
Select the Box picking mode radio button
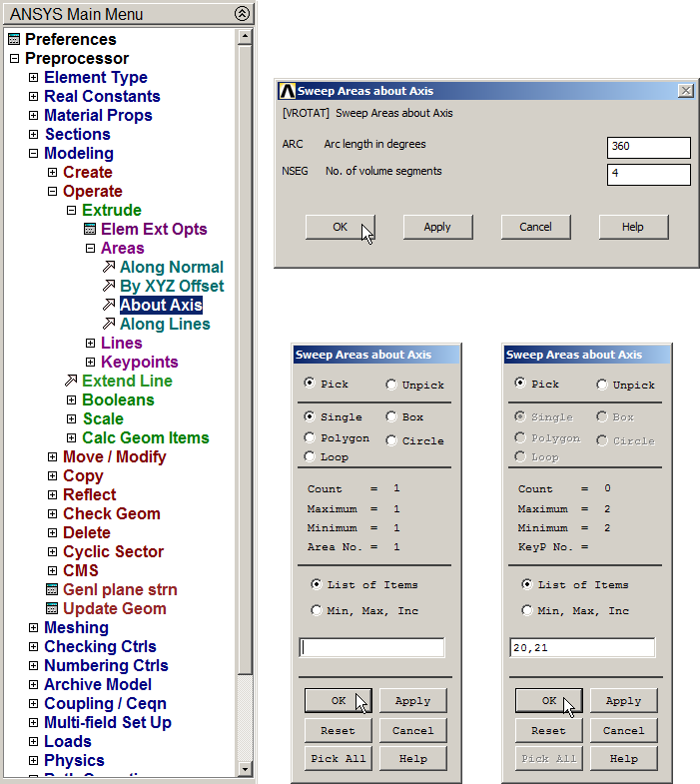pyautogui.click(x=391, y=416)
